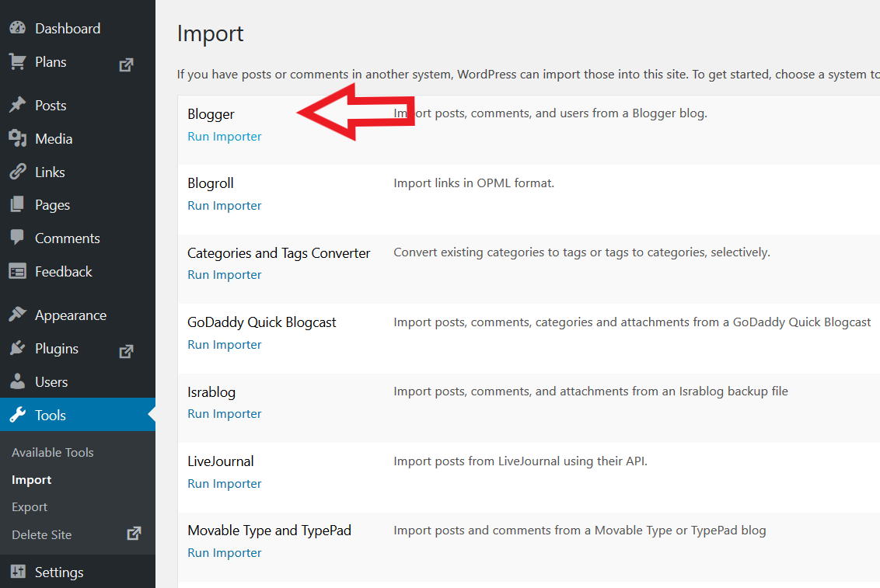Click the Settings sliders icon
880x588 pixels.
tap(17, 571)
